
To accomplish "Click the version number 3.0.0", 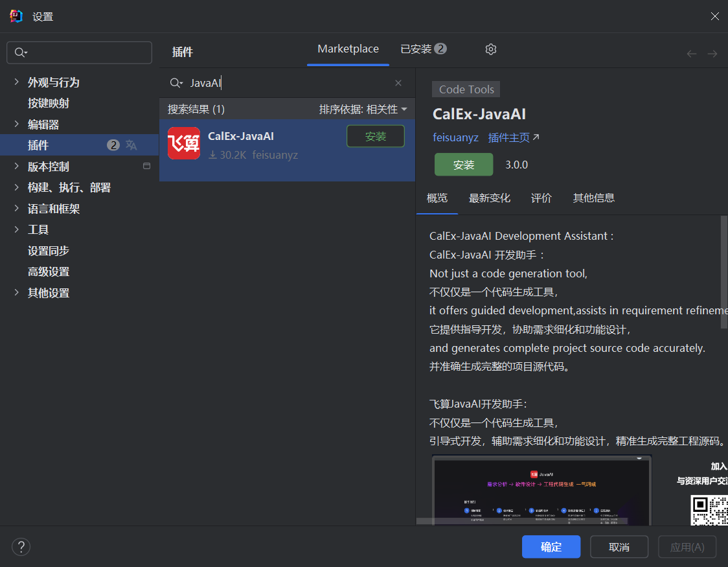I will (x=516, y=165).
